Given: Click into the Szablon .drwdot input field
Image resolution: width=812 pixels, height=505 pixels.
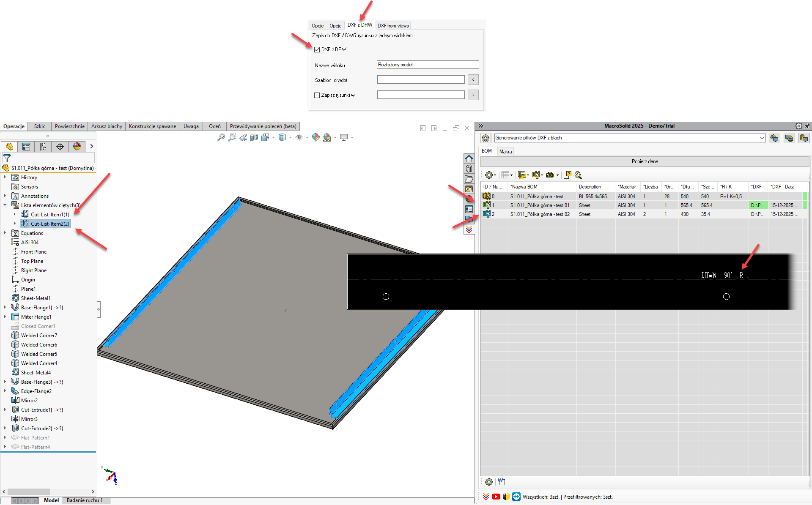Looking at the screenshot, I should (x=421, y=80).
